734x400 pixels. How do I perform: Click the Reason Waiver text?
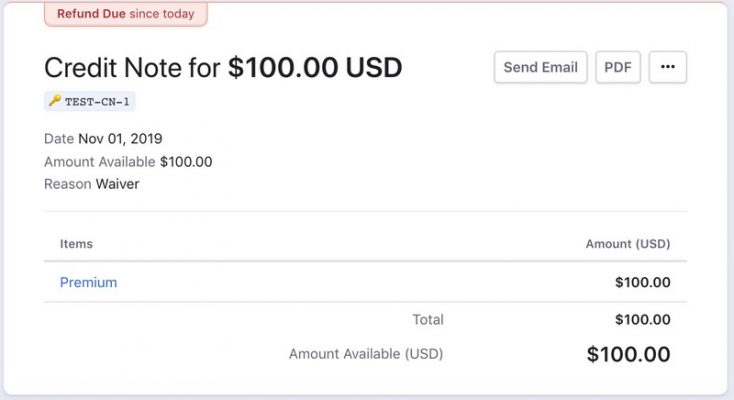coord(91,184)
